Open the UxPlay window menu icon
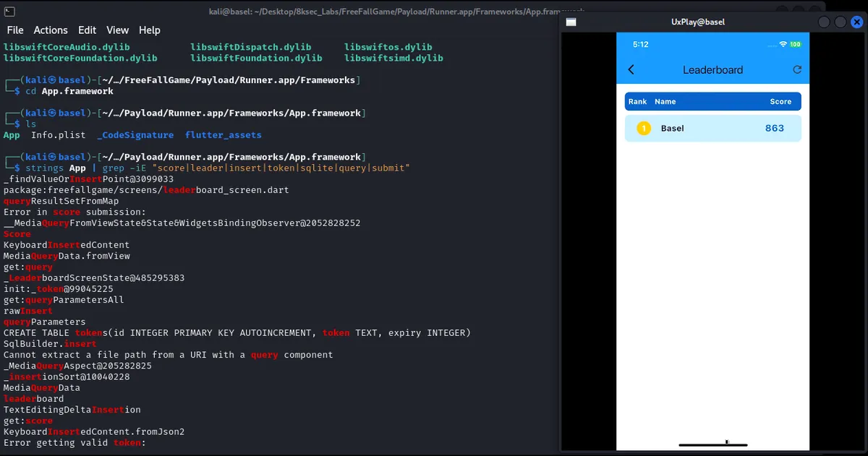 (571, 22)
